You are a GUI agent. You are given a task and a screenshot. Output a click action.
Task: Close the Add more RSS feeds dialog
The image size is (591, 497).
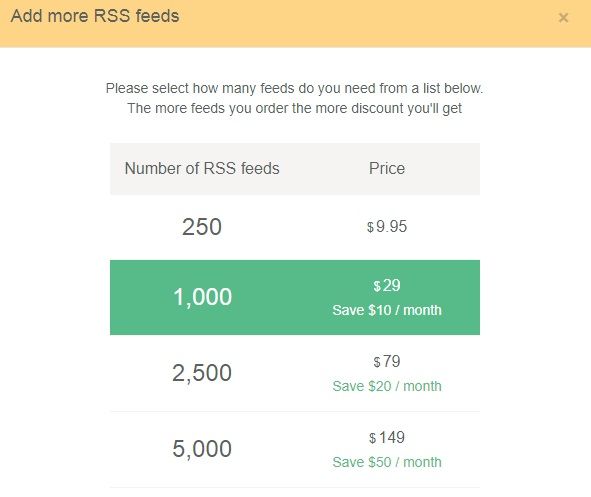(563, 17)
